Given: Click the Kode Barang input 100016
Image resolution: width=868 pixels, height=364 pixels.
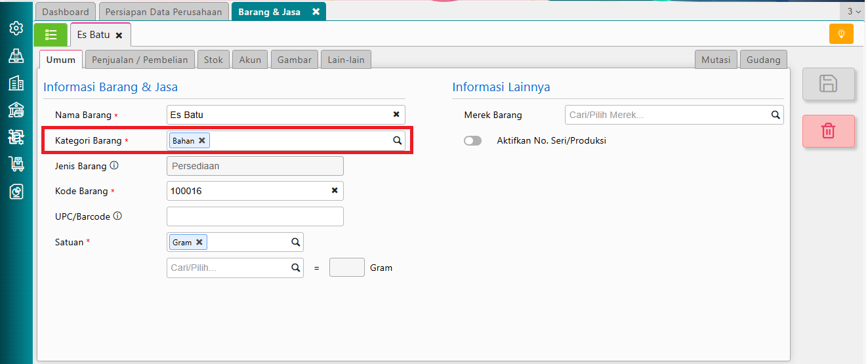Looking at the screenshot, I should click(x=255, y=191).
